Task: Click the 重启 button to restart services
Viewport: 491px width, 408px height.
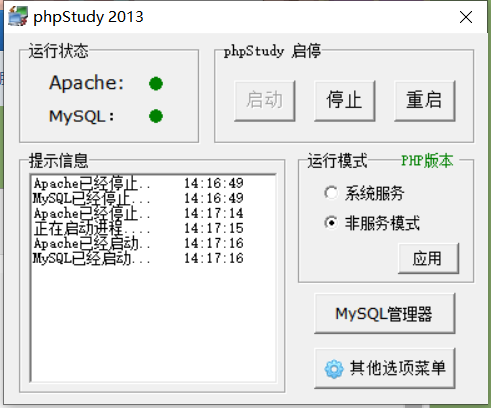Action: click(x=424, y=100)
